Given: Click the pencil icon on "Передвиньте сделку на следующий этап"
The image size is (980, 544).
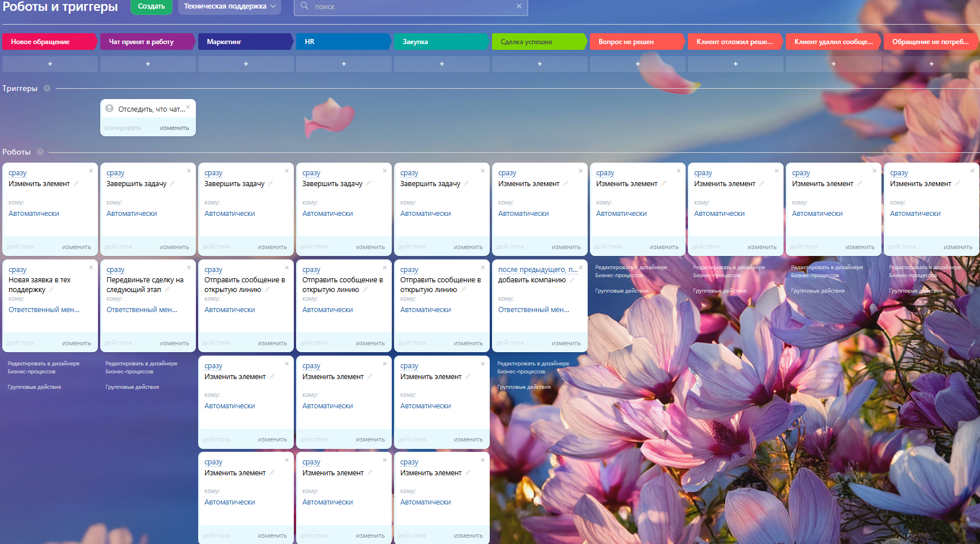Looking at the screenshot, I should tap(167, 290).
